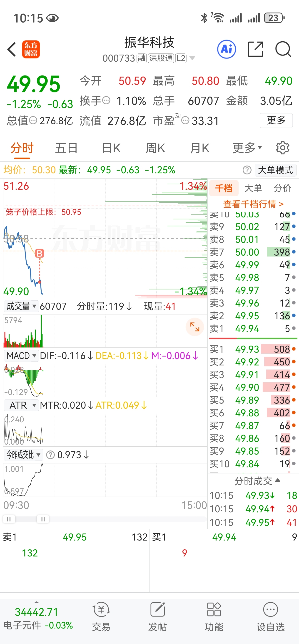Tap 买8 row price 49.86
Image resolution: width=299 pixels, height=644 pixels.
(247, 438)
